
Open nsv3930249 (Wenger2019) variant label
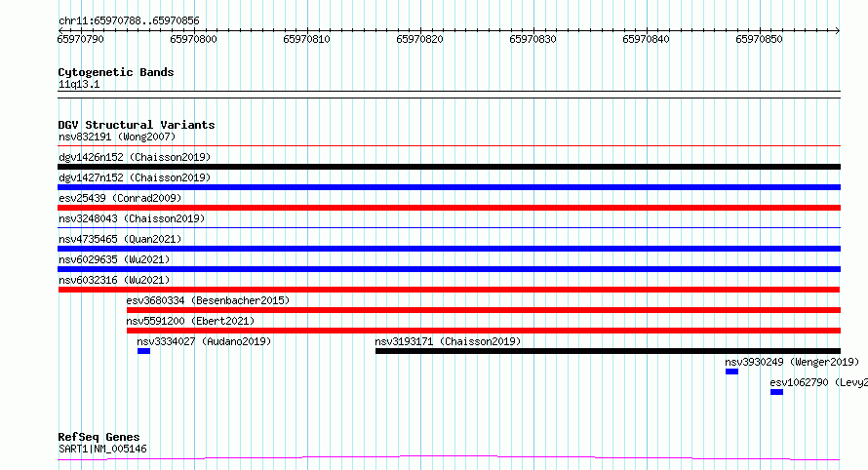point(792,362)
